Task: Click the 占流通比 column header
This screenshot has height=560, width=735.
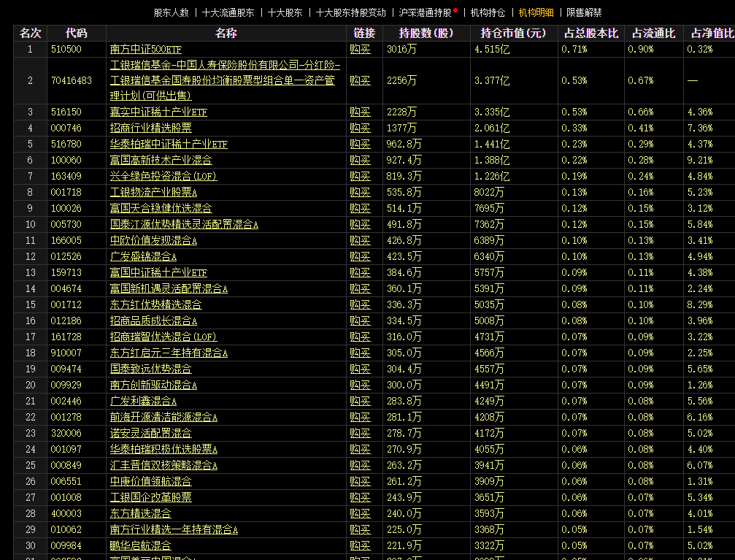Action: 653,34
